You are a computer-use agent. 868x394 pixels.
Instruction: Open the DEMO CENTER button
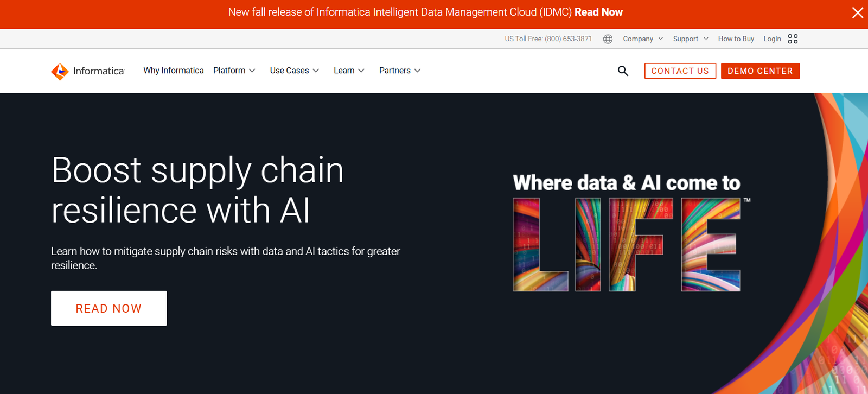pyautogui.click(x=760, y=71)
